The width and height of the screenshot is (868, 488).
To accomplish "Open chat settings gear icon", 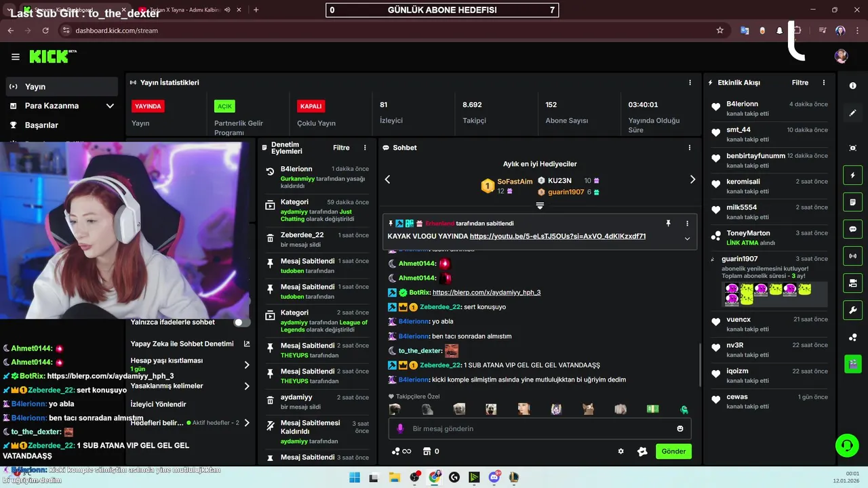I will (x=620, y=451).
